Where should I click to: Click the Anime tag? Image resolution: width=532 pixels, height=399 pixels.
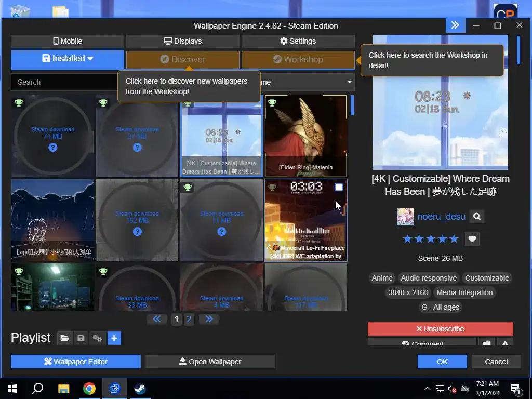click(382, 278)
